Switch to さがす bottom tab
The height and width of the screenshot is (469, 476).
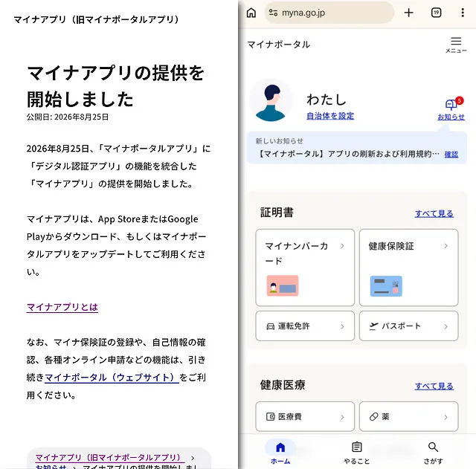tap(433, 453)
